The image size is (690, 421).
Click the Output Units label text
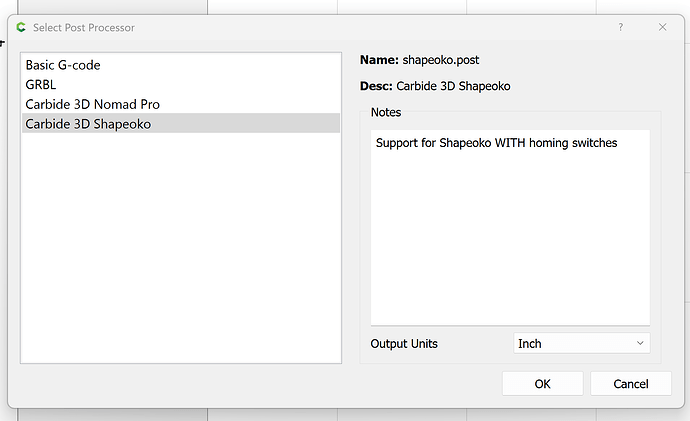click(x=404, y=343)
